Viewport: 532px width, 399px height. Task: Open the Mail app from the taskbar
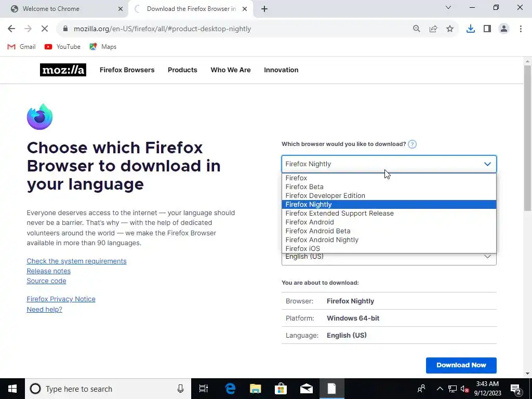(x=307, y=389)
